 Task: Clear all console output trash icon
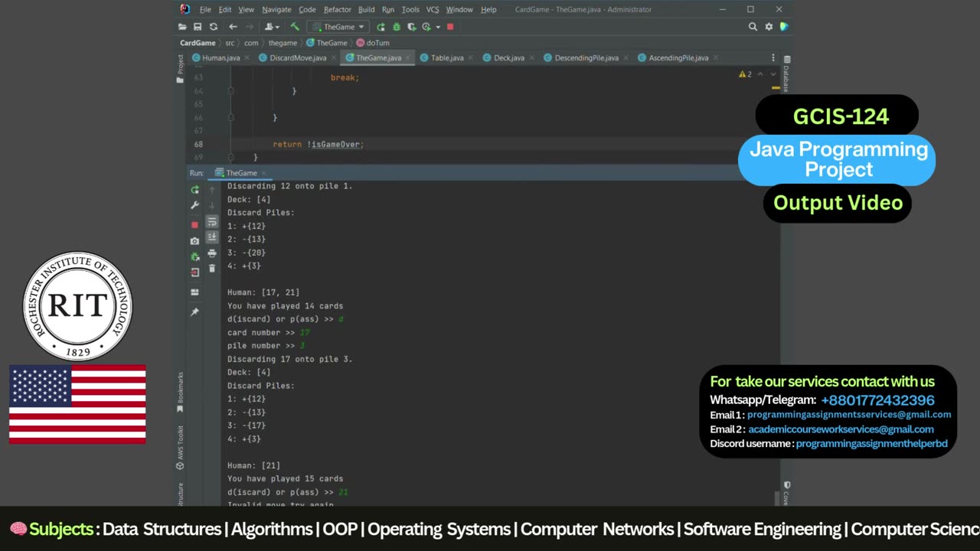point(212,269)
